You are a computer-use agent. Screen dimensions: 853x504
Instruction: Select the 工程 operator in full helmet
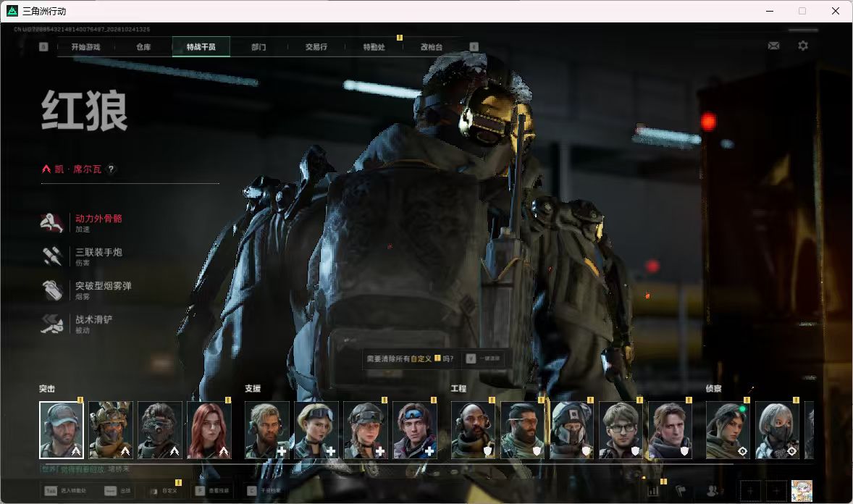click(572, 430)
